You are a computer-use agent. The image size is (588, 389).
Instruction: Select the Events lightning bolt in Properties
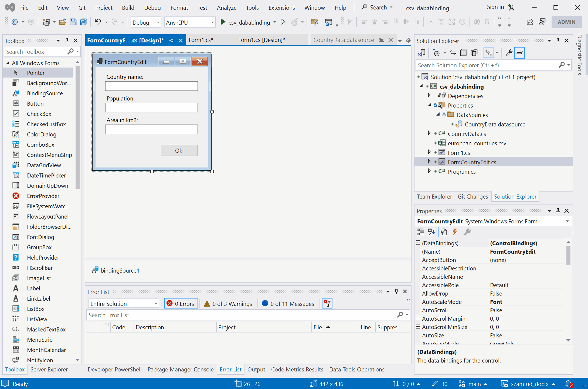click(455, 232)
